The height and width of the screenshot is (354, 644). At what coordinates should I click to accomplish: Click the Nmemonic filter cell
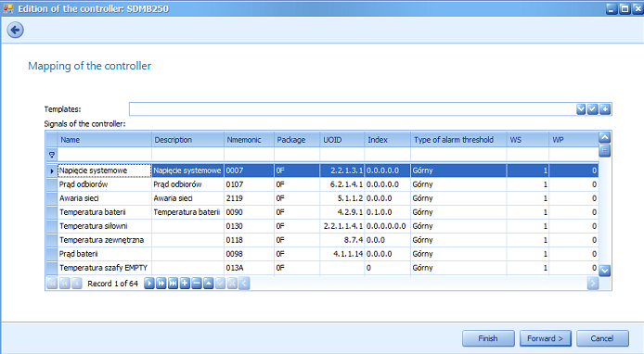click(x=249, y=155)
